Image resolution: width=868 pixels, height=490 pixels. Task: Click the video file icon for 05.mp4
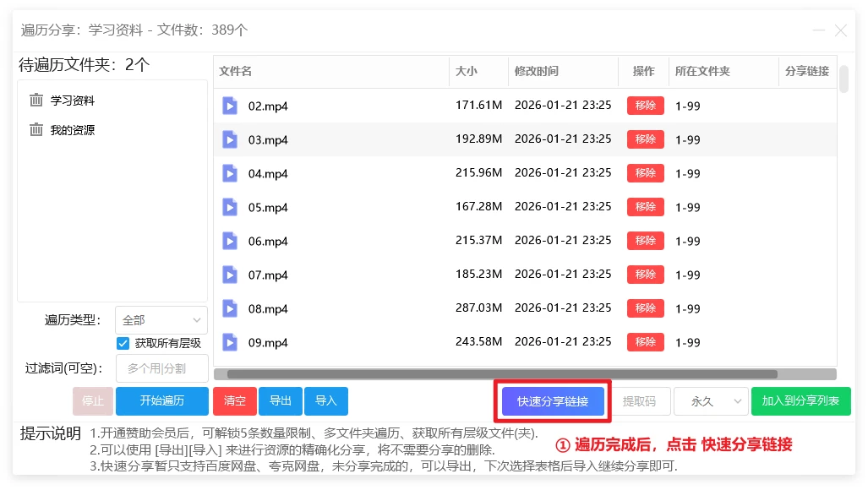click(x=230, y=207)
